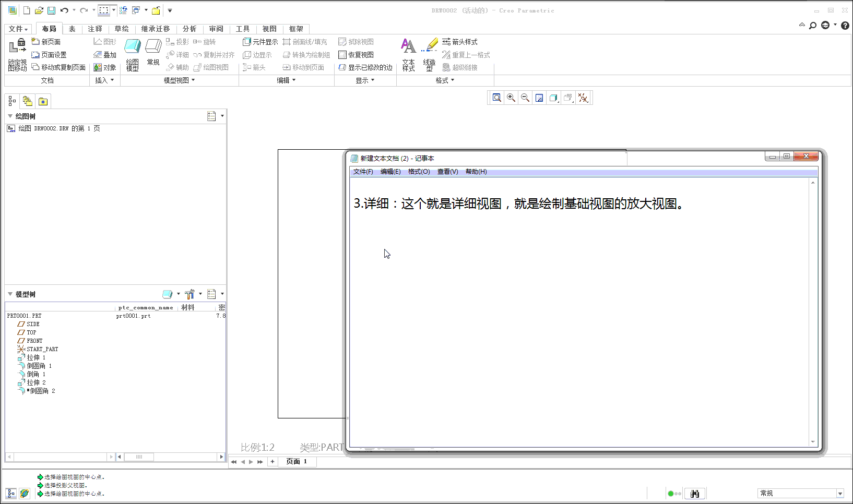
Task: Click Move or Copy Sheets (移动或复制页面)
Action: point(58,67)
